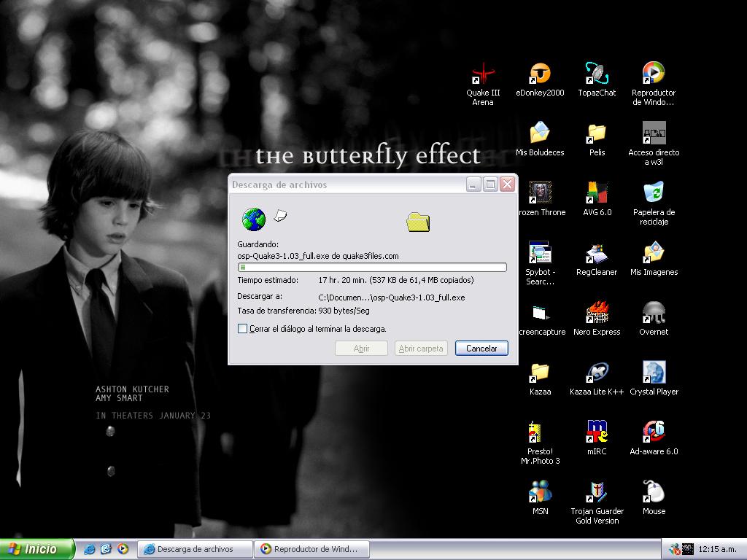Click the download progress bar
The image size is (747, 560).
tap(372, 267)
